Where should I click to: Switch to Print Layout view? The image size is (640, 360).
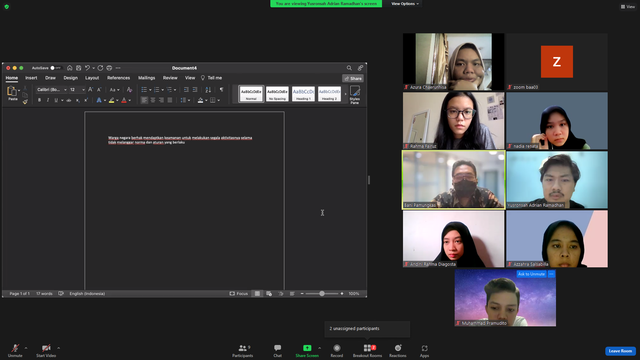click(x=257, y=293)
